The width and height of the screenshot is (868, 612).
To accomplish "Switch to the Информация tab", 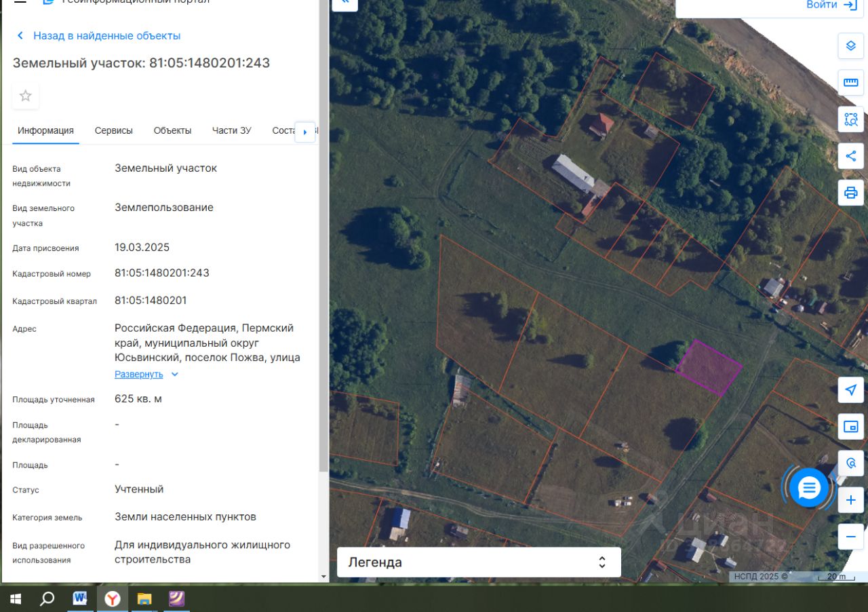I will pyautogui.click(x=45, y=130).
